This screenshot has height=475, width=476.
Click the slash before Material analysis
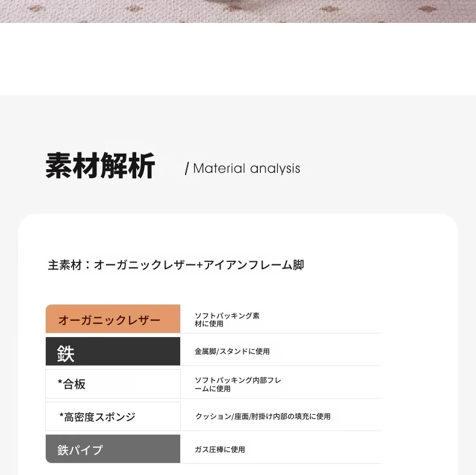pos(187,169)
